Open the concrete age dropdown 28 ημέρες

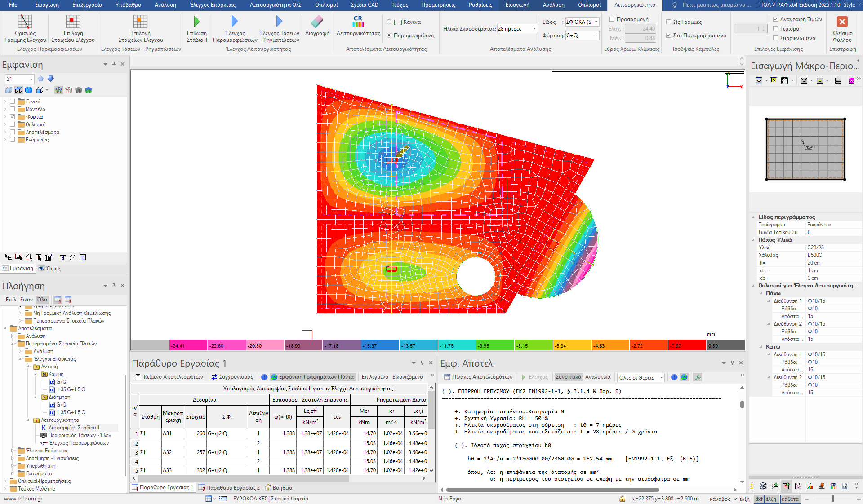[x=534, y=29]
